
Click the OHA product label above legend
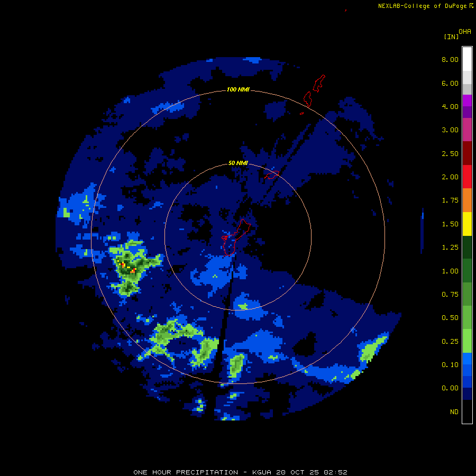465,32
